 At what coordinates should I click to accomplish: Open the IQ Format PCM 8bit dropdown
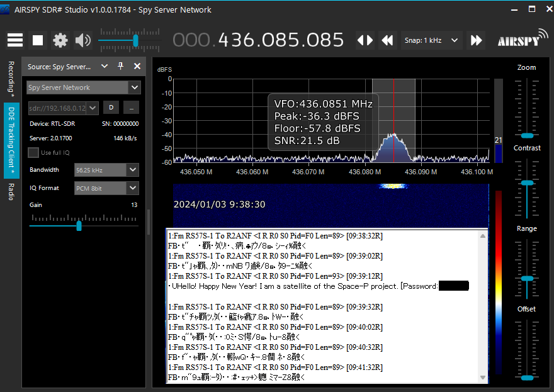[106, 188]
